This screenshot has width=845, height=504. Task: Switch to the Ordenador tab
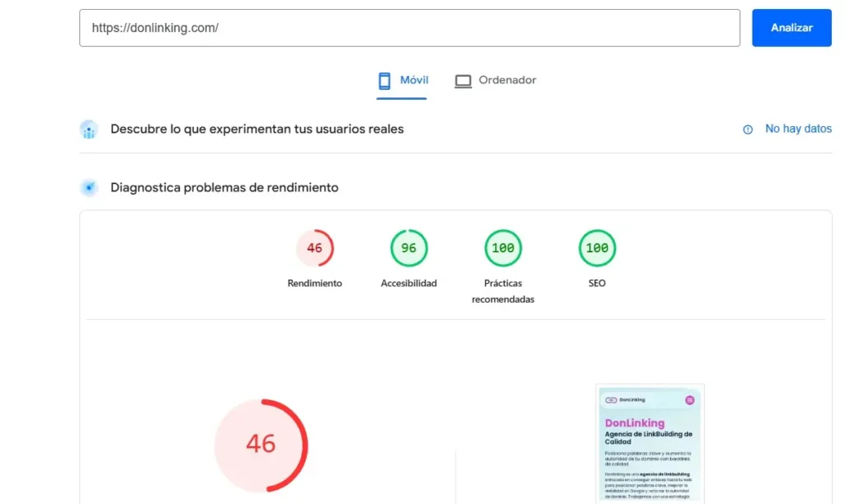click(495, 81)
